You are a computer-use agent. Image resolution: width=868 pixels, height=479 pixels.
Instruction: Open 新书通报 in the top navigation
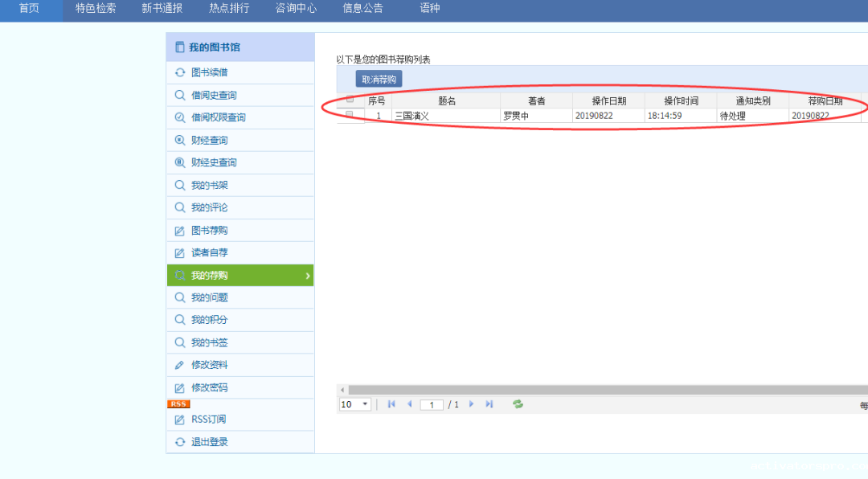coord(162,9)
